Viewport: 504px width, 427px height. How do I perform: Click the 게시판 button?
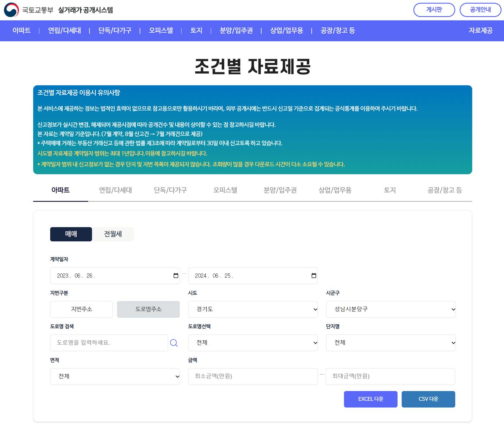pos(434,10)
